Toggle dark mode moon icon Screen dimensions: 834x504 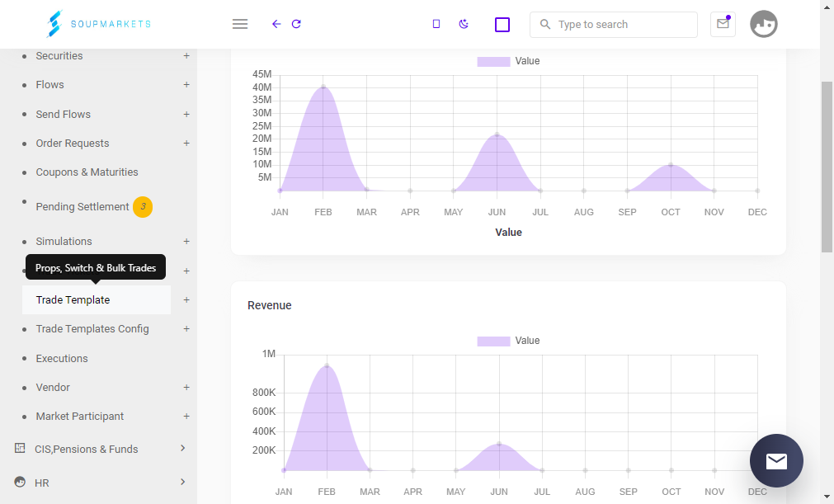pos(464,24)
